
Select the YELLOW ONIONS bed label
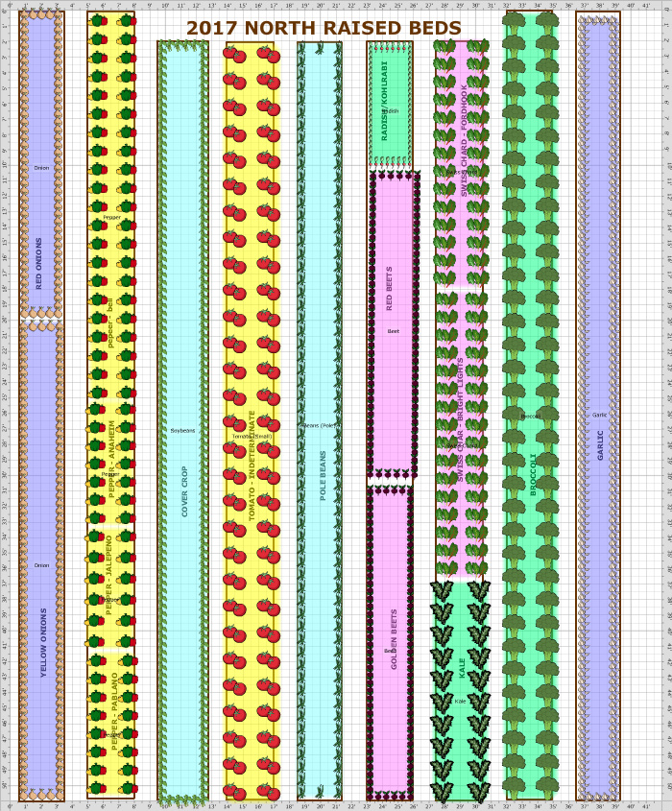click(43, 641)
